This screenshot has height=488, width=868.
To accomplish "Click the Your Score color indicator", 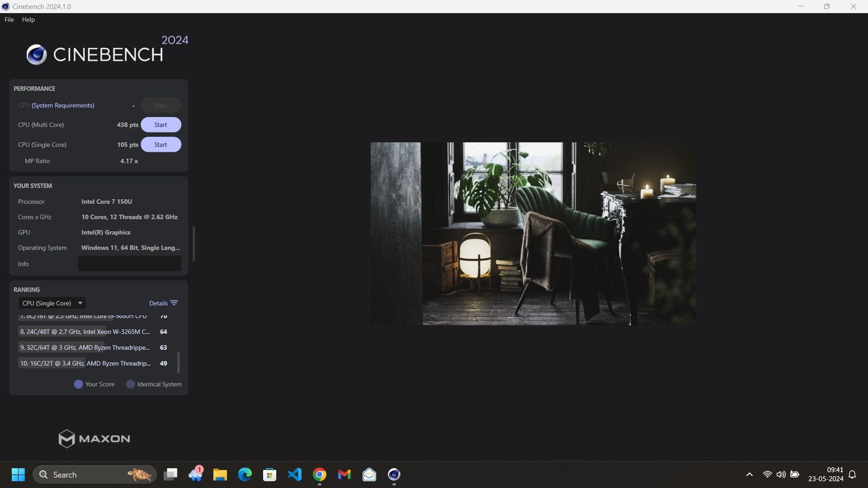I will point(78,384).
